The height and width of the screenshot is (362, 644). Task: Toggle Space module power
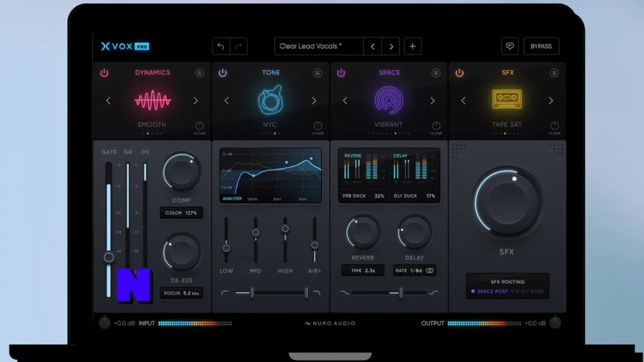point(341,73)
